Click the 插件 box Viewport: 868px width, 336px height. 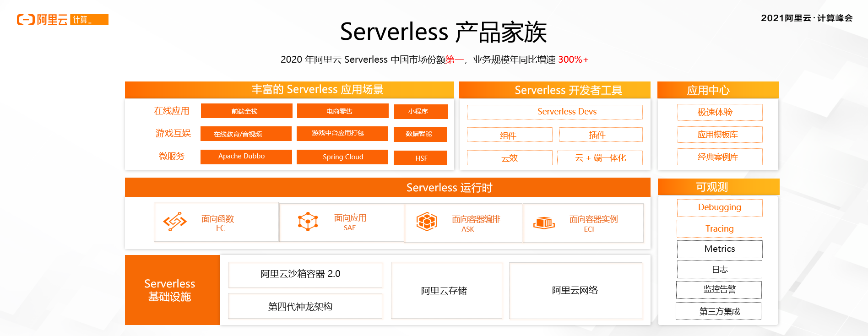(x=601, y=135)
